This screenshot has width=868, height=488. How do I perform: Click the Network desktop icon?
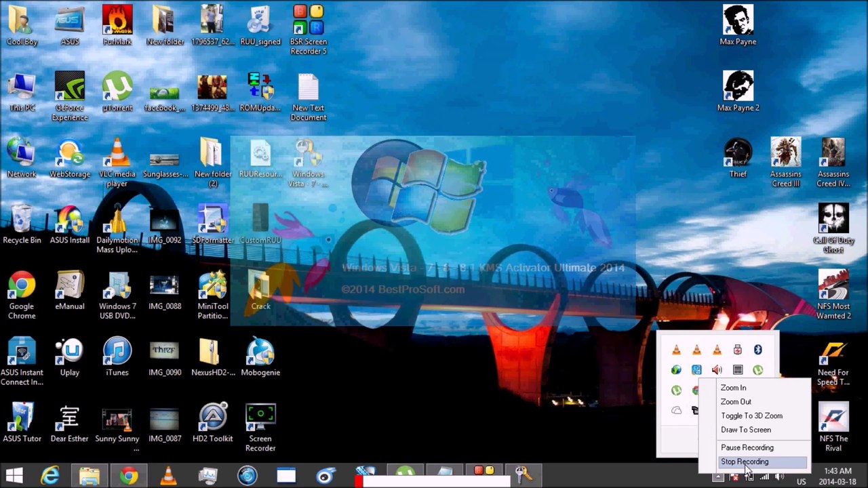pyautogui.click(x=22, y=159)
